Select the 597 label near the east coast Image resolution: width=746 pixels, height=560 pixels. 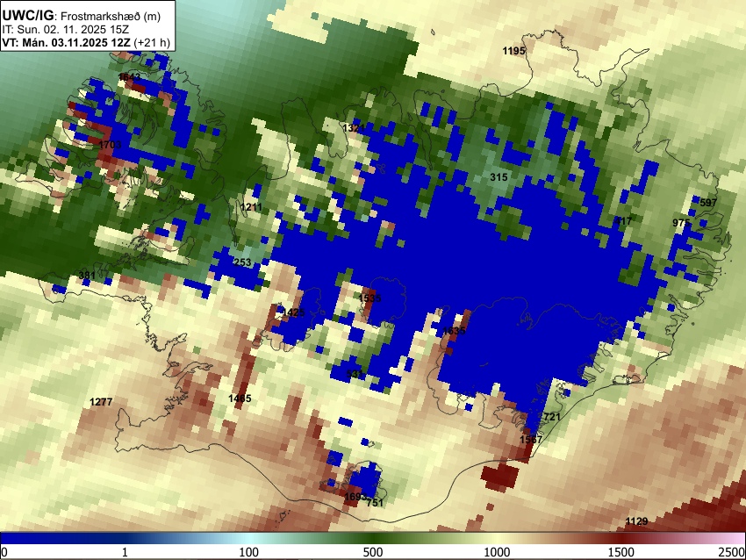coord(708,203)
